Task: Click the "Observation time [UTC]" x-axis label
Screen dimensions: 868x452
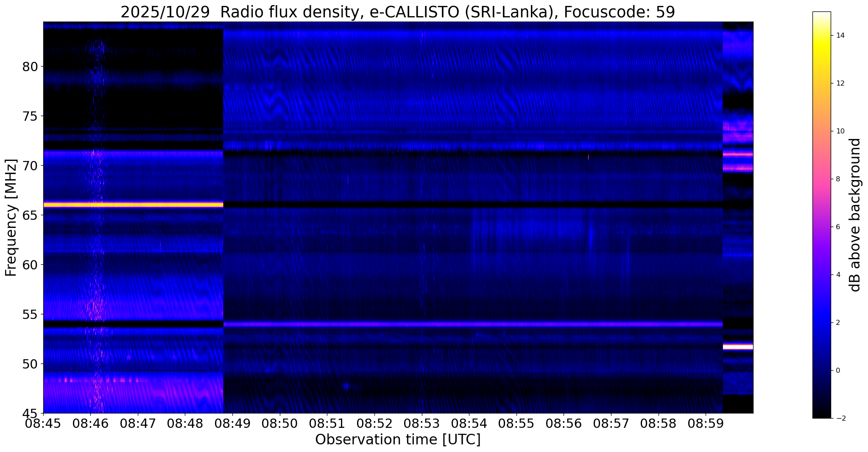Action: click(x=398, y=439)
